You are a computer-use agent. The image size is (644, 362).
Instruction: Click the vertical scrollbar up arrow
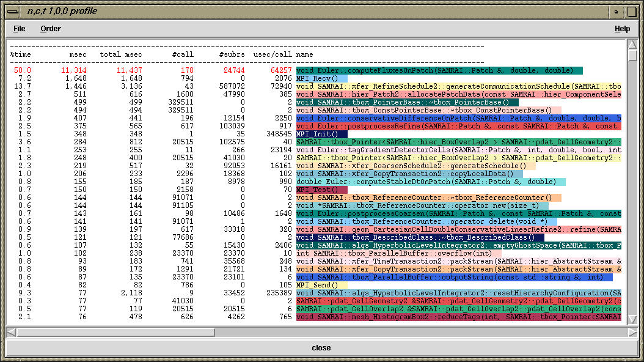pos(632,44)
